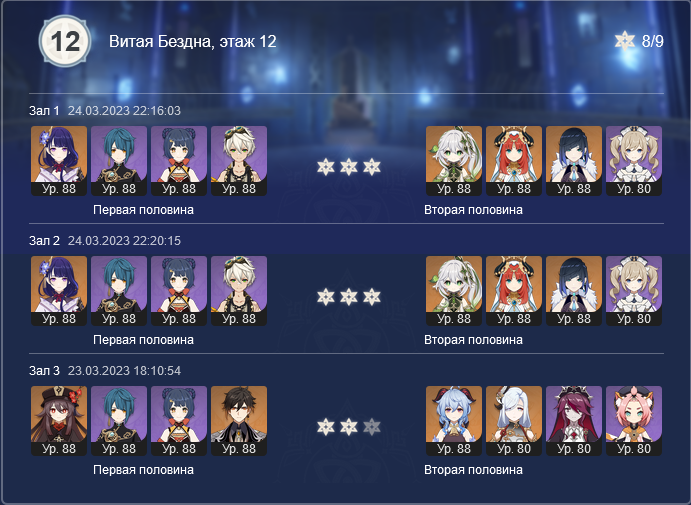
Task: Select Nahida portrait in Зал 1 second half
Action: (x=454, y=161)
